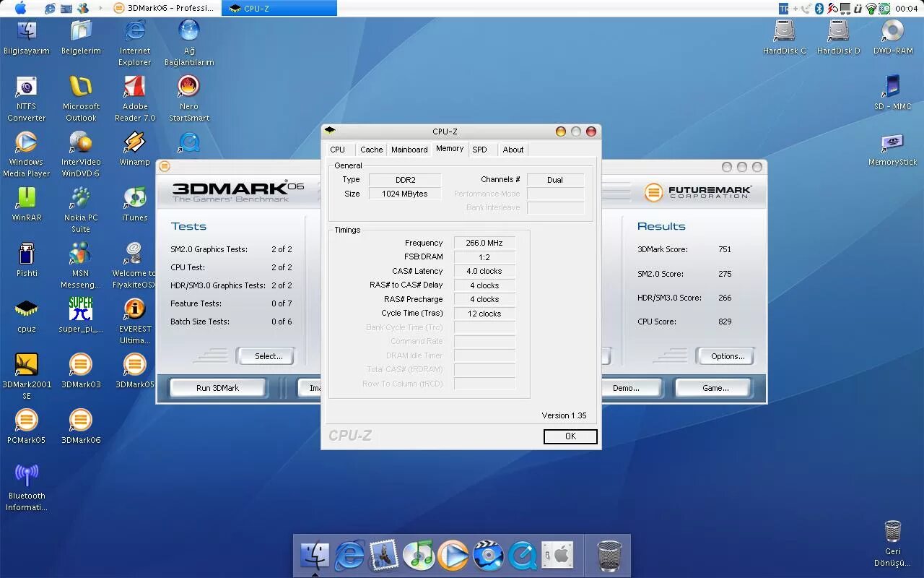Open DVD-RAM drive icon
Image resolution: width=924 pixels, height=578 pixels.
(893, 31)
